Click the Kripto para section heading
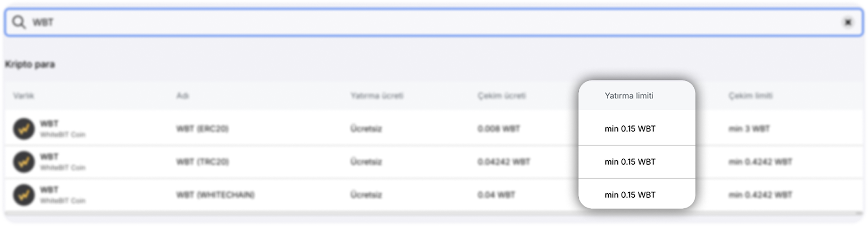Image resolution: width=868 pixels, height=226 pixels. 30,65
